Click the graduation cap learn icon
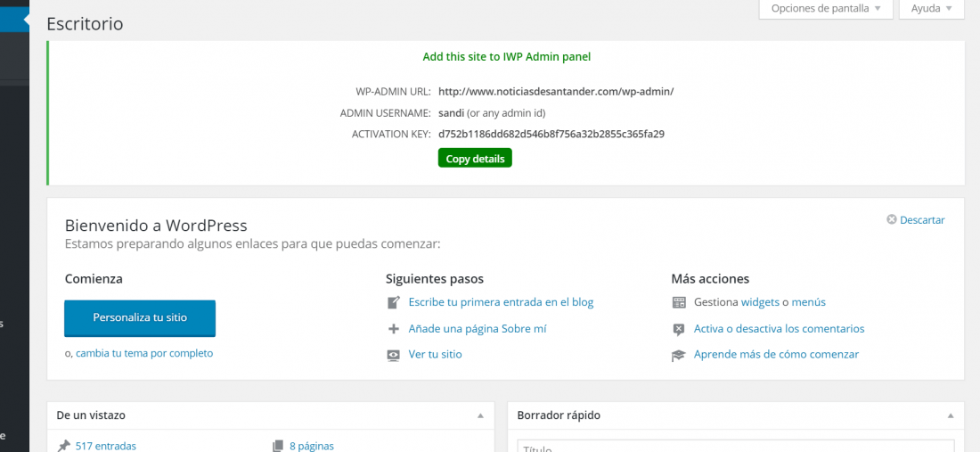Image resolution: width=980 pixels, height=452 pixels. [679, 355]
